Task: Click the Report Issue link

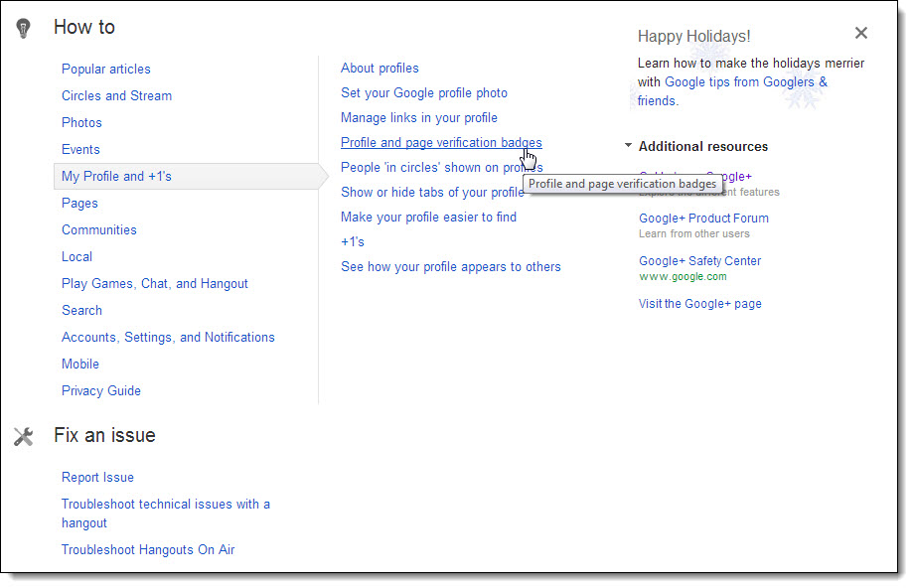Action: click(97, 478)
